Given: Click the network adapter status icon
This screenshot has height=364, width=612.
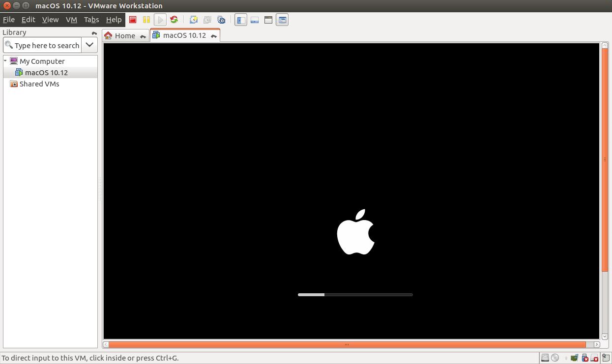Looking at the screenshot, I should click(x=574, y=358).
